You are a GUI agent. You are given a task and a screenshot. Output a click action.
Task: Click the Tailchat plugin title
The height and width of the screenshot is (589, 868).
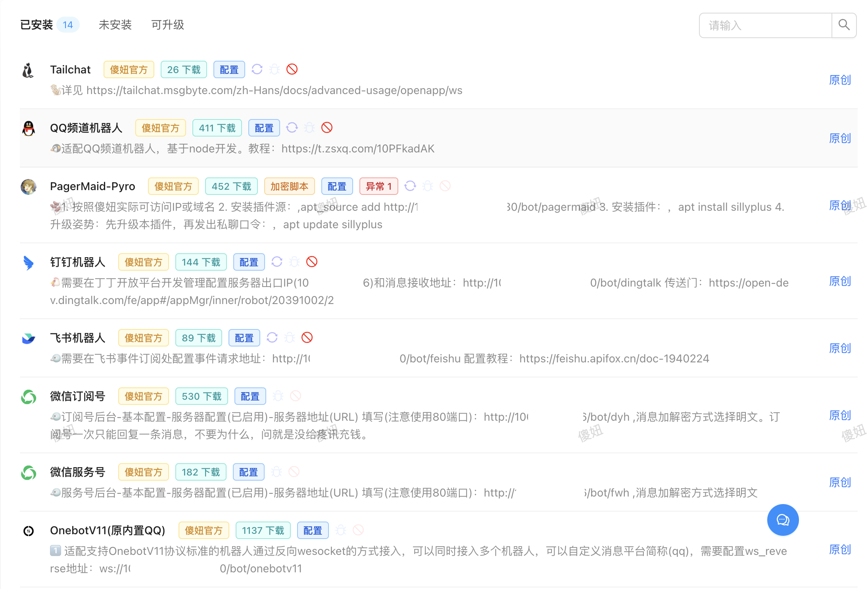click(70, 70)
